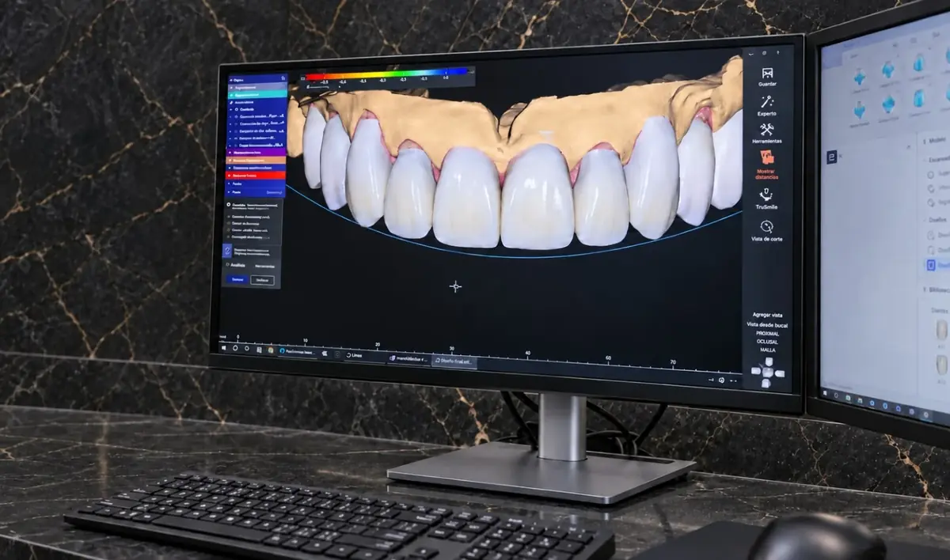950x560 pixels.
Task: Select the Análisis option in left panel
Action: (236, 265)
